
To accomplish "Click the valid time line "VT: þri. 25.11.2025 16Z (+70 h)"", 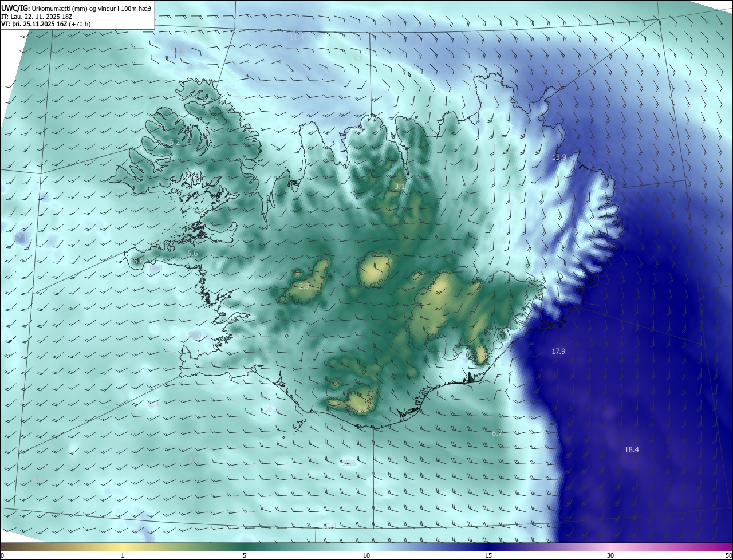I will (46, 24).
